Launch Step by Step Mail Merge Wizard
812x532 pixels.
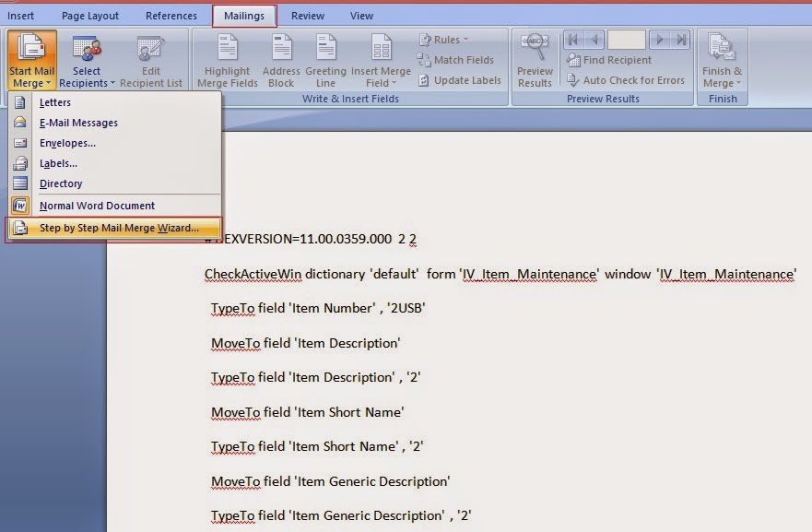[115, 228]
